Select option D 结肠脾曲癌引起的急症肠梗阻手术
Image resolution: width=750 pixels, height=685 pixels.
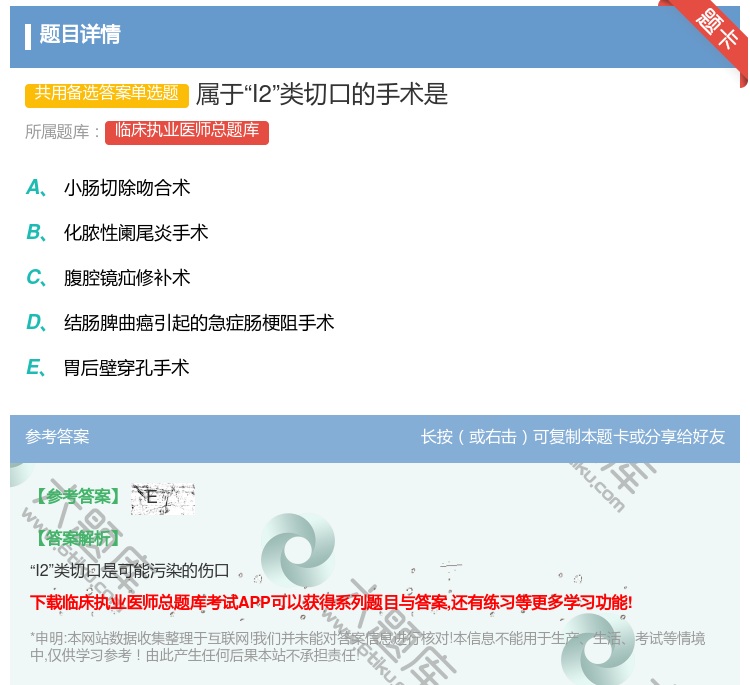[180, 322]
